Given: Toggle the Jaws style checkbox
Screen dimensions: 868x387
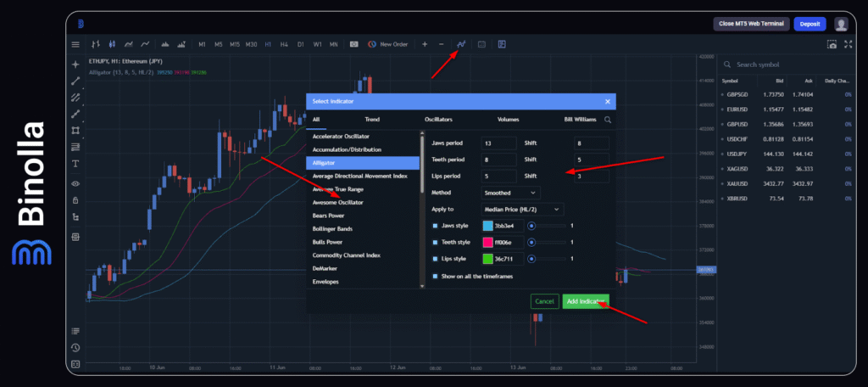Looking at the screenshot, I should [x=436, y=226].
